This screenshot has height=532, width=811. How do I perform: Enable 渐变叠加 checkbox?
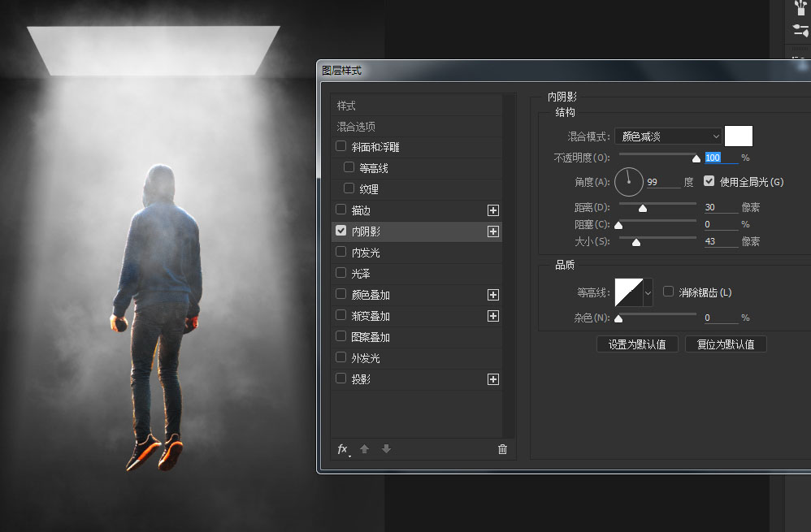[340, 315]
